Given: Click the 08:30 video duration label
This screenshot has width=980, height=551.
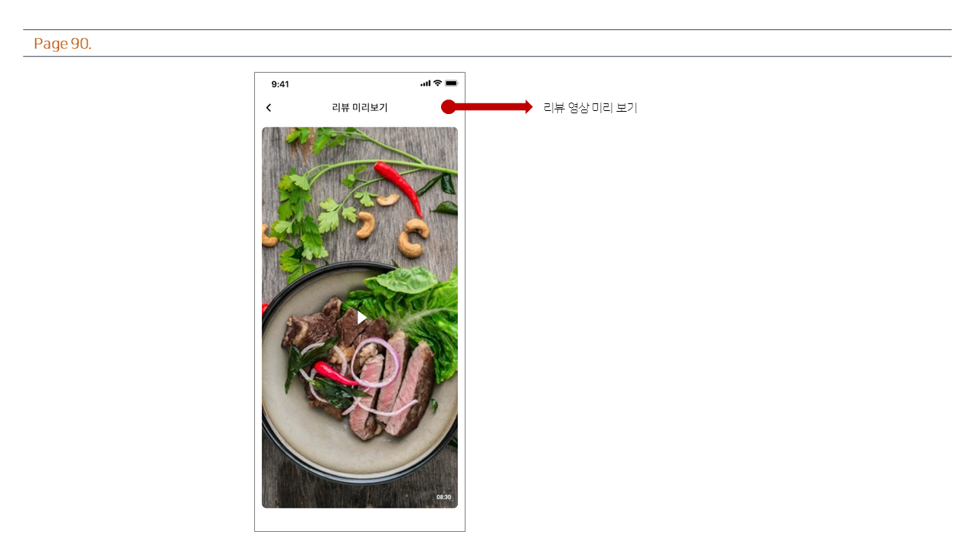Looking at the screenshot, I should point(444,497).
